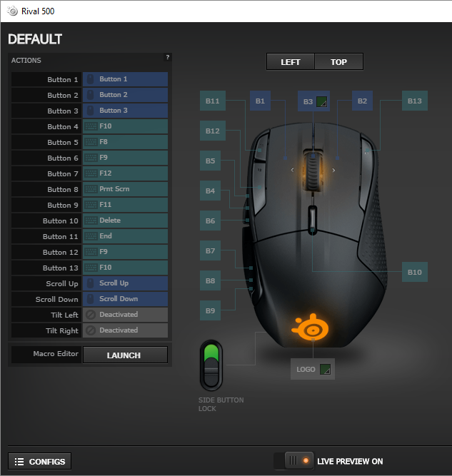Open the Button 10 Delete action selector
The width and height of the screenshot is (452, 476).
click(x=125, y=221)
